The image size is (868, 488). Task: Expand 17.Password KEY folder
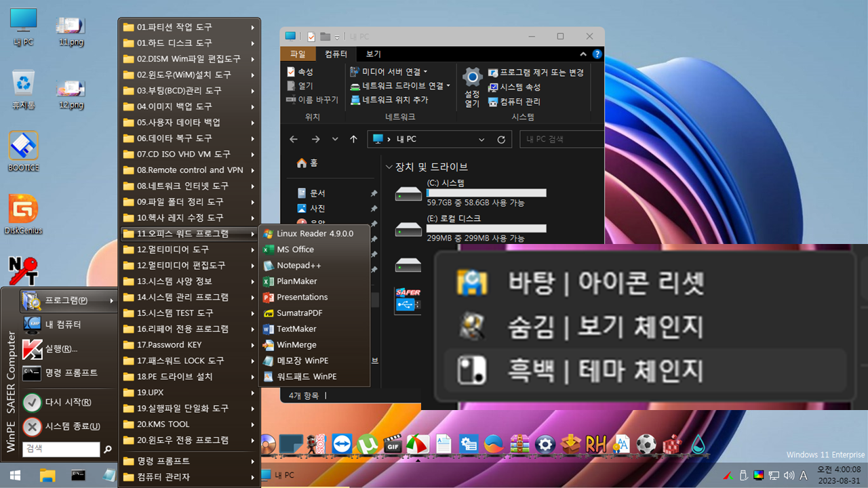point(190,345)
